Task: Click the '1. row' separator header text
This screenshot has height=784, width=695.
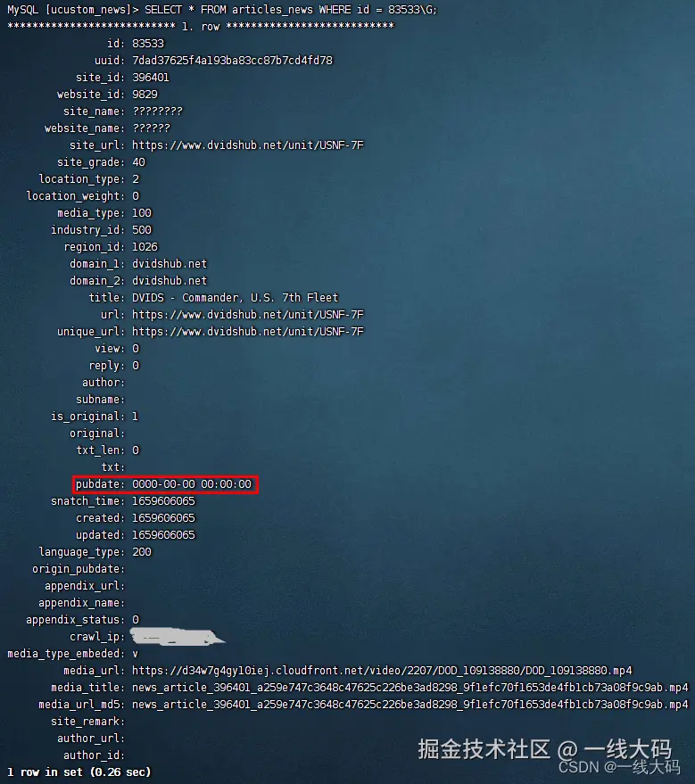Action: point(201,27)
